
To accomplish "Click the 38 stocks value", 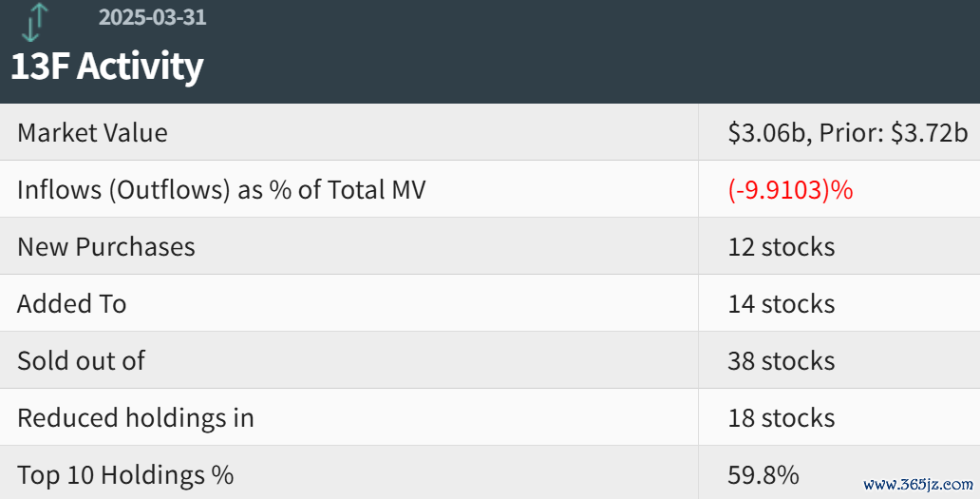I will pos(782,361).
